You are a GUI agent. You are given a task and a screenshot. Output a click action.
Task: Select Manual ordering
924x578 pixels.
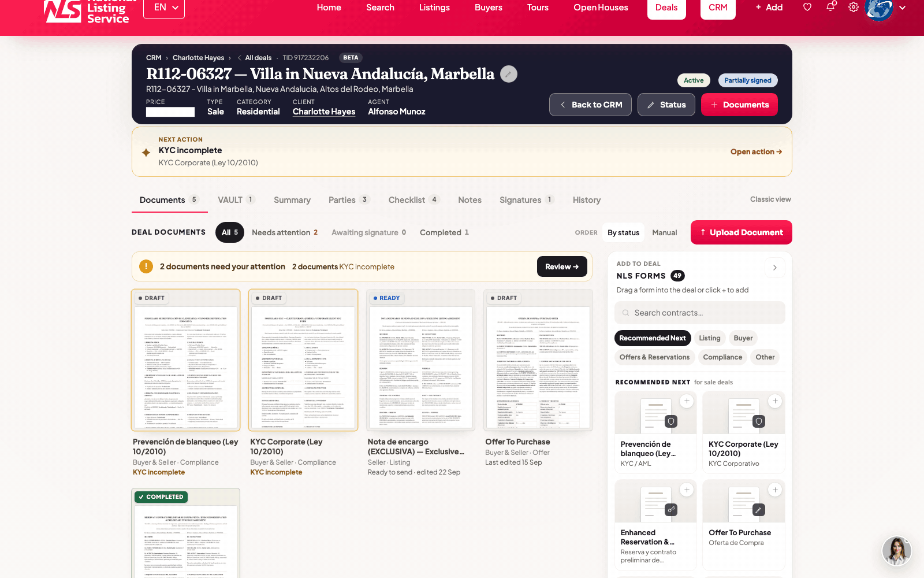pos(665,232)
